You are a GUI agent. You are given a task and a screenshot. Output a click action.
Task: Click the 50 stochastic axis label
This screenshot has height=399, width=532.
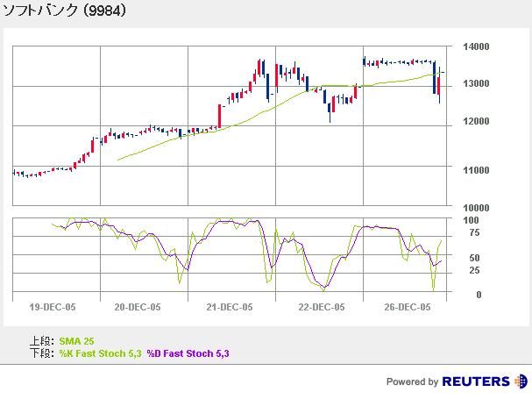click(474, 258)
